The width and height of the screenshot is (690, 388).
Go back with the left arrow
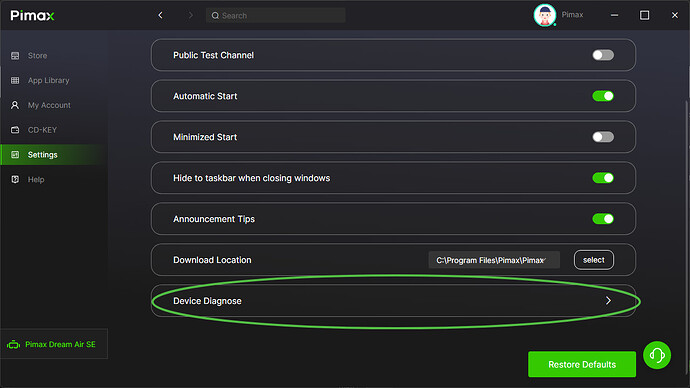tap(161, 15)
